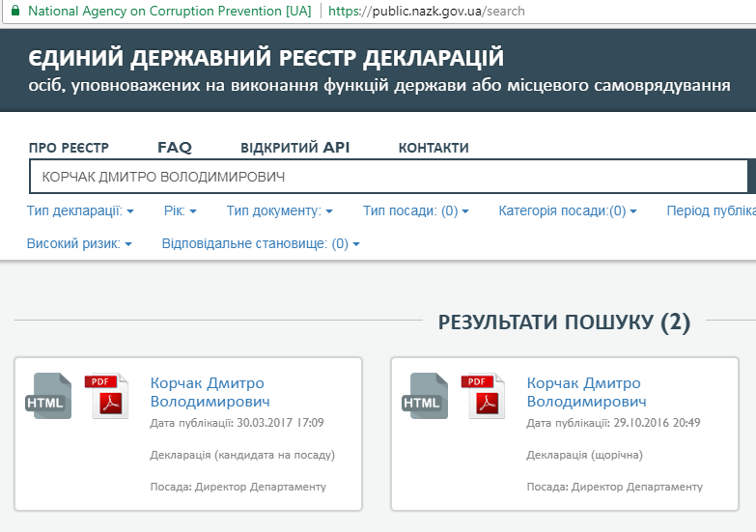Viewport: 756px width, 532px height.
Task: Click the dark search button beside search field
Action: pyautogui.click(x=751, y=177)
